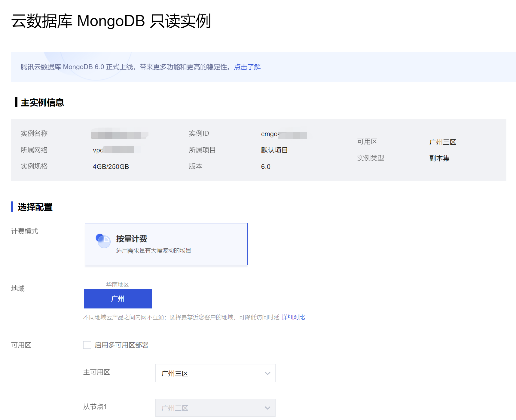
Task: Click the 所属网络 field label
Action: 34,150
